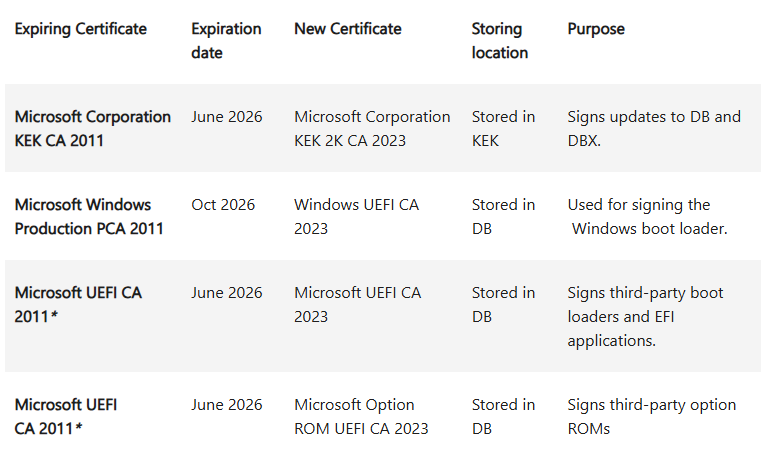
Task: Select "Stored in DB" in the Windows Production PCA row
Action: click(x=503, y=216)
